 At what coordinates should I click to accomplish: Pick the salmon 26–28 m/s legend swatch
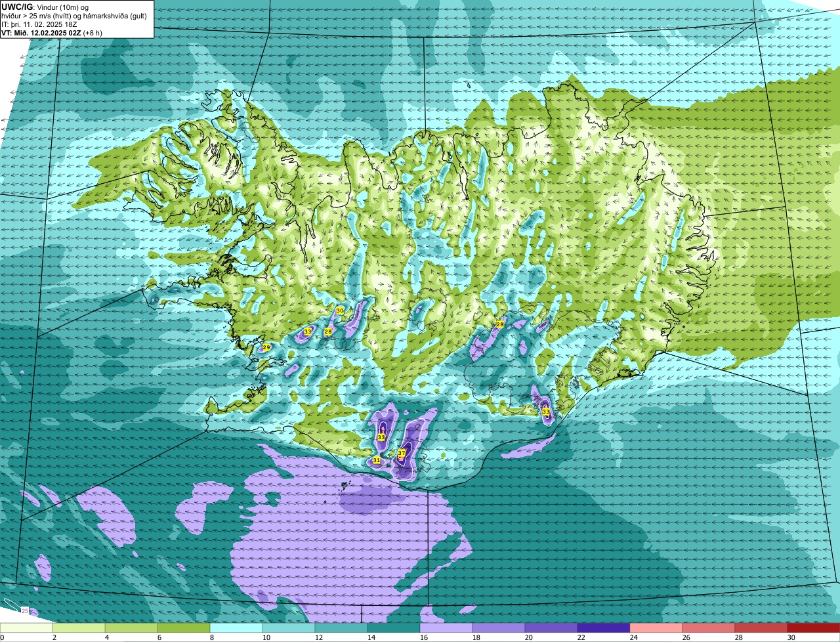point(709,628)
